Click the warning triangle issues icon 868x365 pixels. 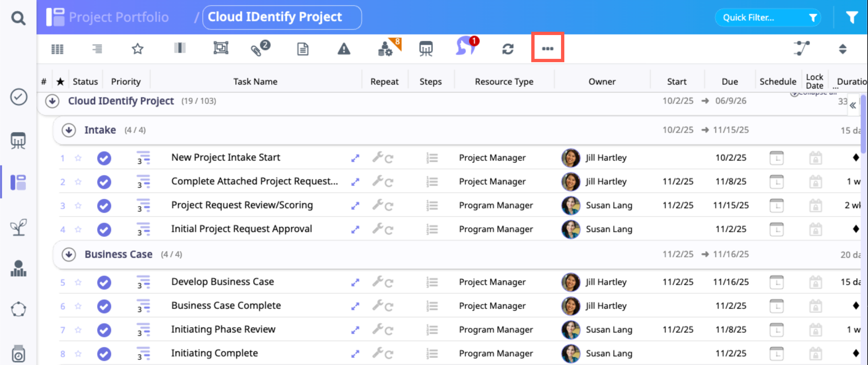click(344, 49)
